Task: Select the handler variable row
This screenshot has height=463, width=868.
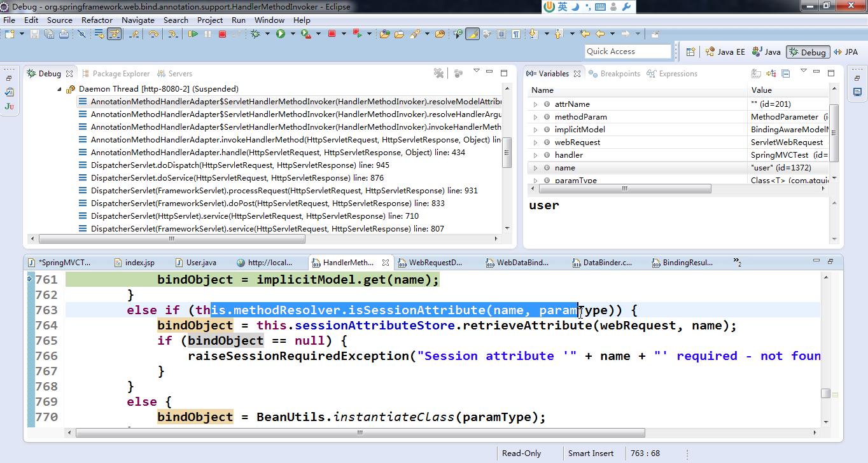Action: (678, 155)
